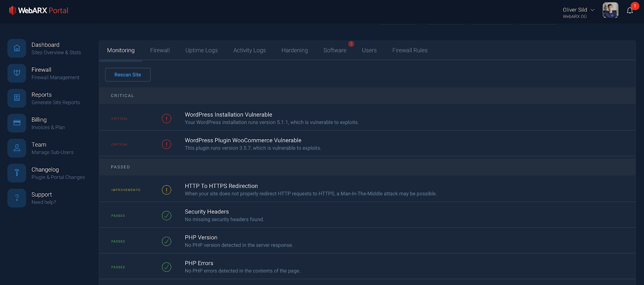Open the Activity Logs tab
644x285 pixels.
click(x=250, y=50)
